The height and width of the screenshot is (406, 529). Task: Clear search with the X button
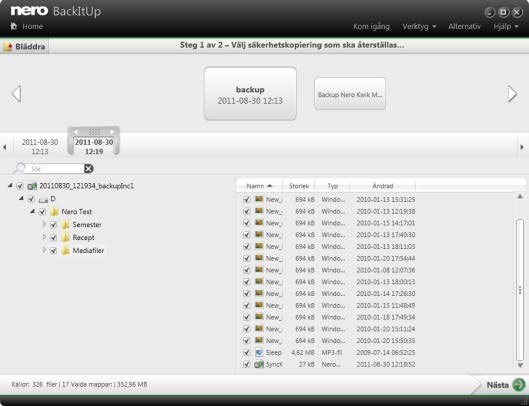(88, 168)
